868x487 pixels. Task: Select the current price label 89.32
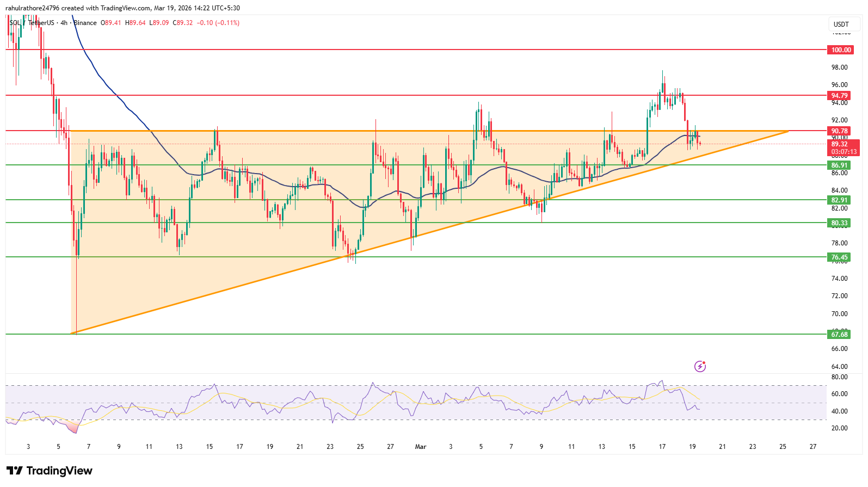pos(840,144)
